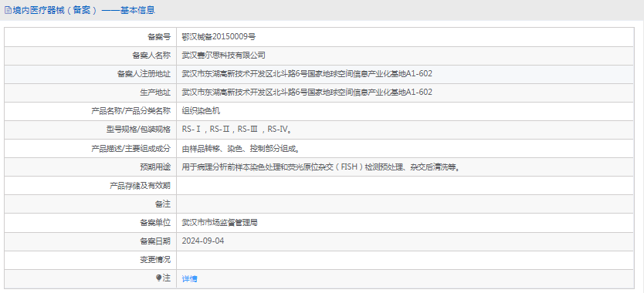Image resolution: width=644 pixels, height=293 pixels.
Task: Click the 备案人注册地址 address value
Action: coord(307,74)
